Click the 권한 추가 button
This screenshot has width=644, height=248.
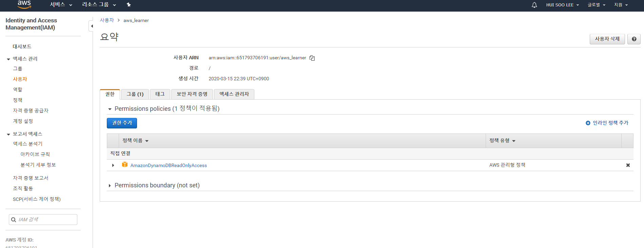click(x=122, y=123)
